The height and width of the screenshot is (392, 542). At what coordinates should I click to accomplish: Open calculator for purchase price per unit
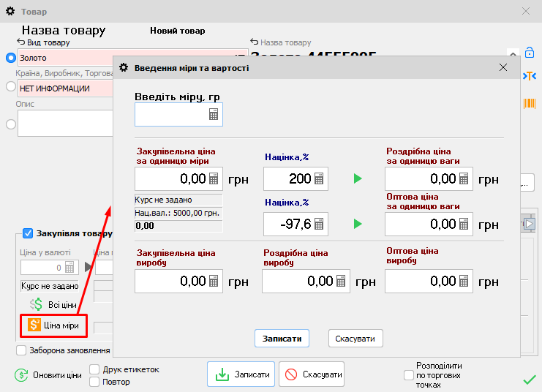(214, 179)
